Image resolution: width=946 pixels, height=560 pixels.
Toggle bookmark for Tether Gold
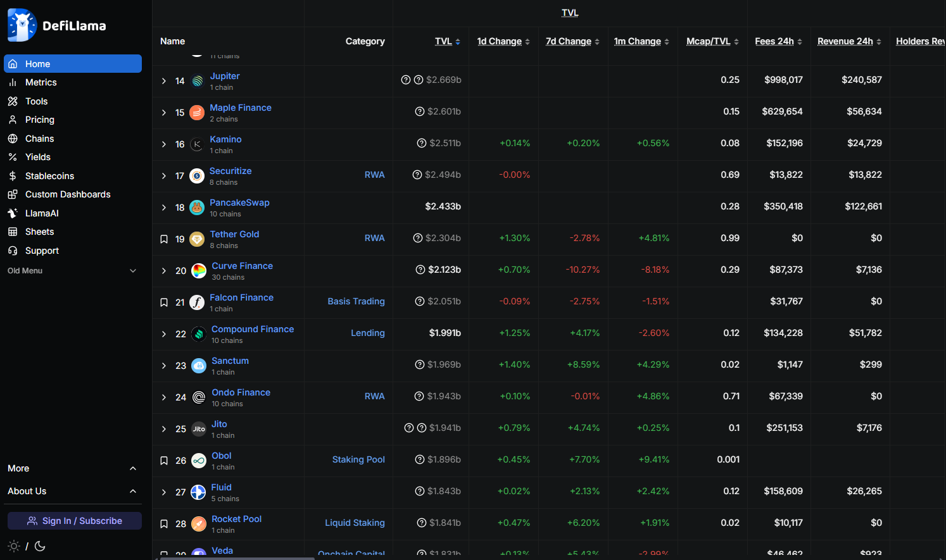164,239
